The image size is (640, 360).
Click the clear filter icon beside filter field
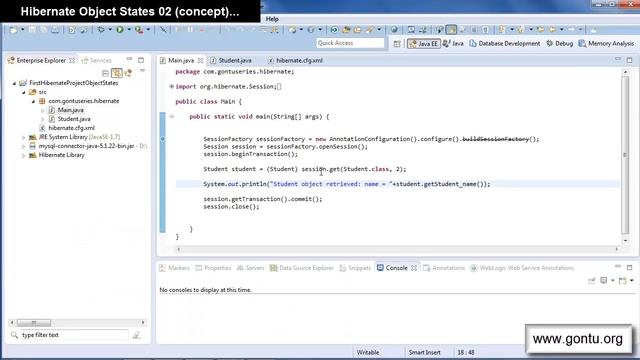coord(136,335)
